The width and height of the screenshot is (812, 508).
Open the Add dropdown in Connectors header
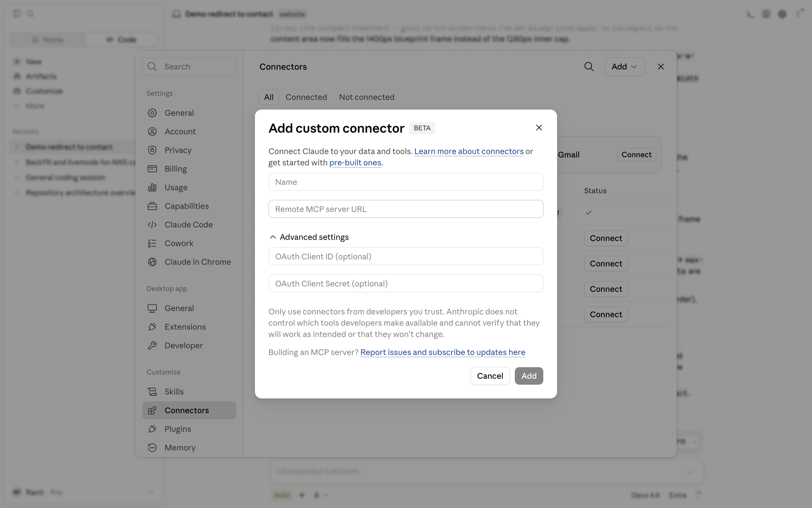pyautogui.click(x=625, y=67)
